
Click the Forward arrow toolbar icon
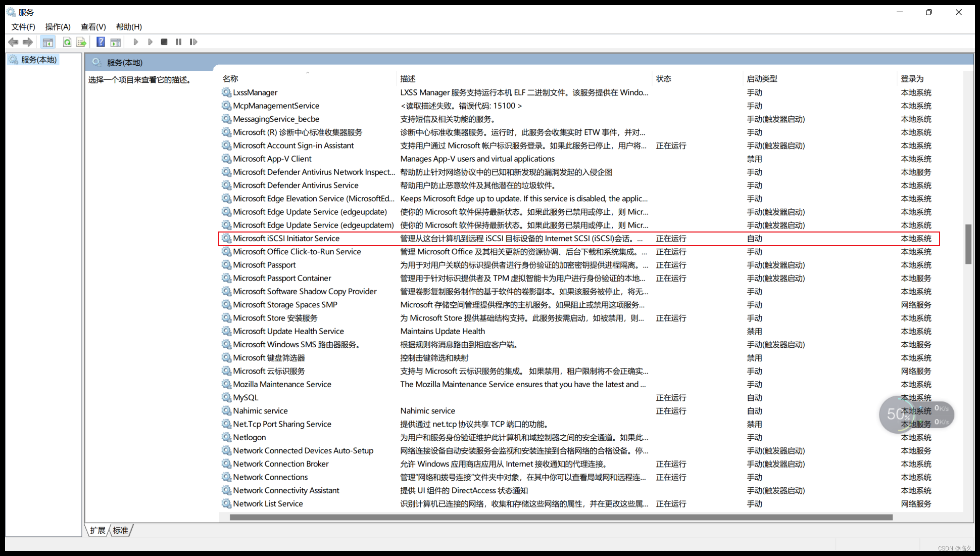coord(28,42)
